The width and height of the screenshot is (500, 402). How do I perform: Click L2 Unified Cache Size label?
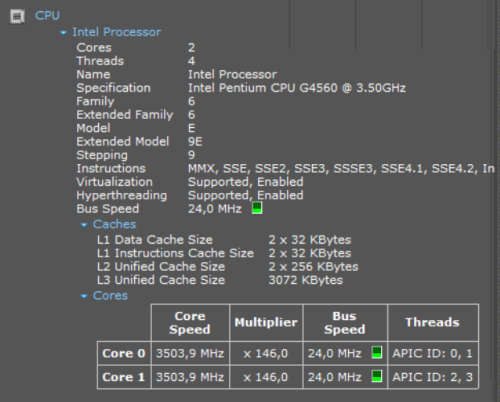(161, 267)
